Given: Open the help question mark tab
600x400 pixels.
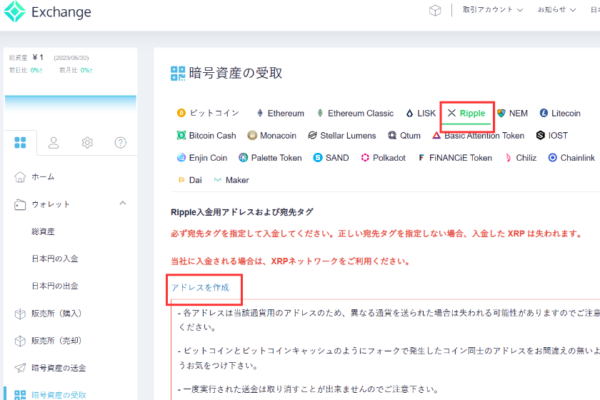Looking at the screenshot, I should pos(120,143).
